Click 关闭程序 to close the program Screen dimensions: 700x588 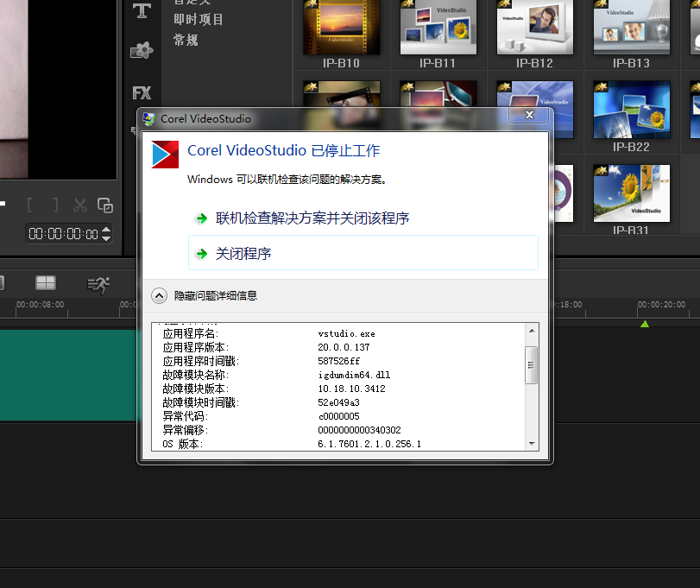363,253
